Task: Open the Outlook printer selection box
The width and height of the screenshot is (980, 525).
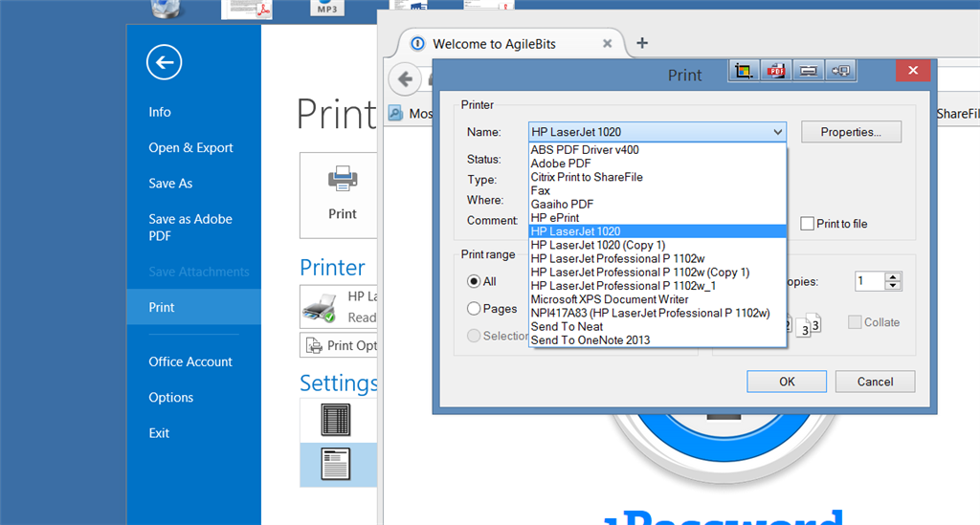Action: tap(338, 307)
